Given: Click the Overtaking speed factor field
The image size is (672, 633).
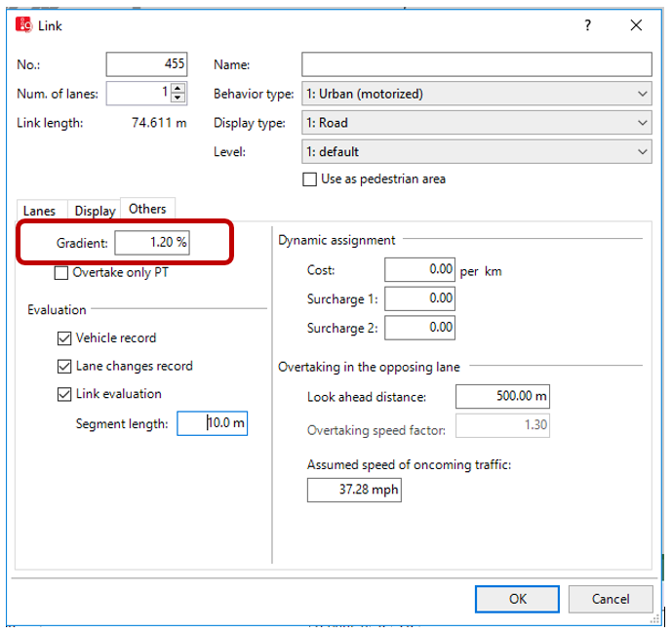Looking at the screenshot, I should pos(502,425).
